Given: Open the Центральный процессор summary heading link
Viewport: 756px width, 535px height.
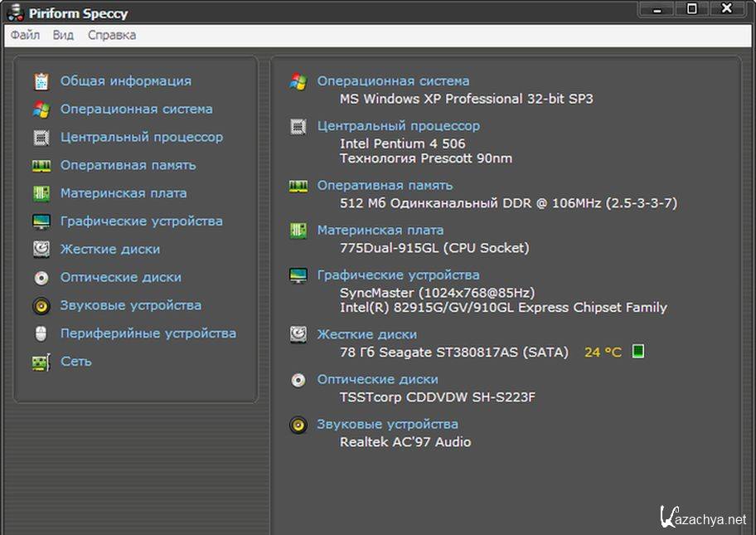Looking at the screenshot, I should (x=398, y=126).
